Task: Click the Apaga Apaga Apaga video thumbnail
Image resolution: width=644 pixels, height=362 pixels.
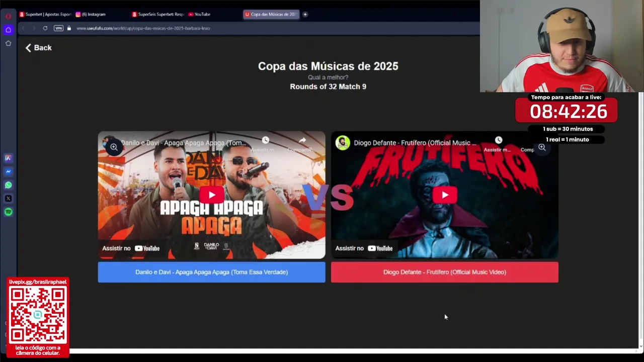Action: click(211, 195)
